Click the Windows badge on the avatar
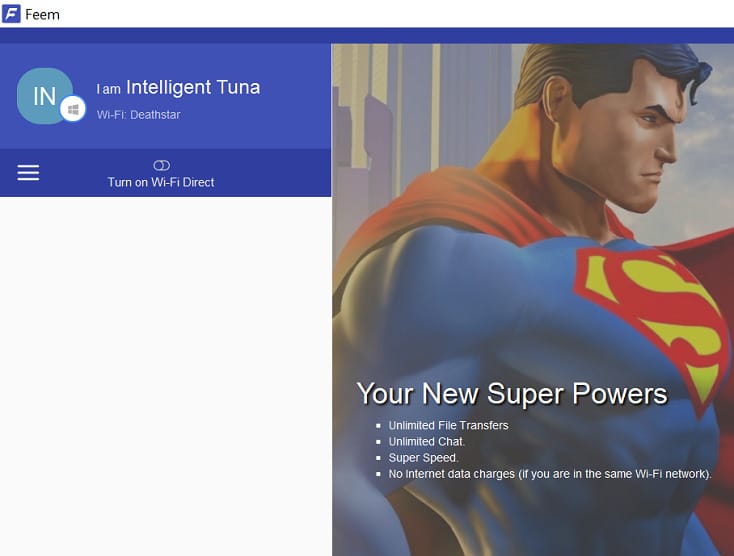Viewport: 734px width, 556px height. pos(73,109)
